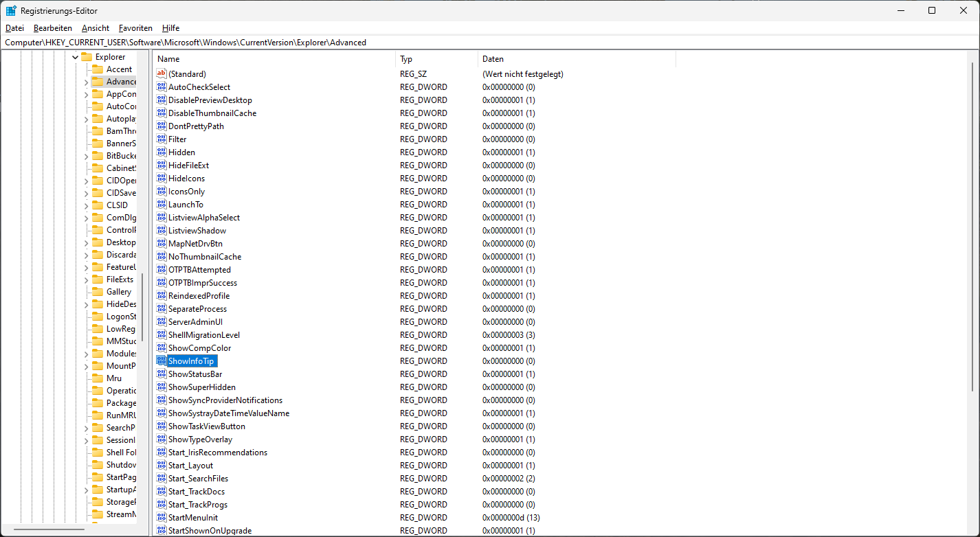Click the tree pane vertical scrollbar thumb
Screen dimensions: 980x537
tap(142, 308)
